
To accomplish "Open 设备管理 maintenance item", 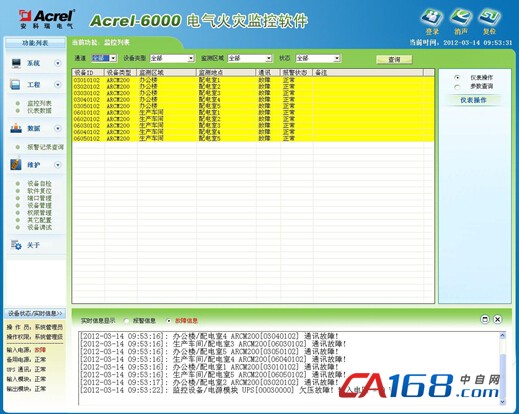I will coord(39,205).
